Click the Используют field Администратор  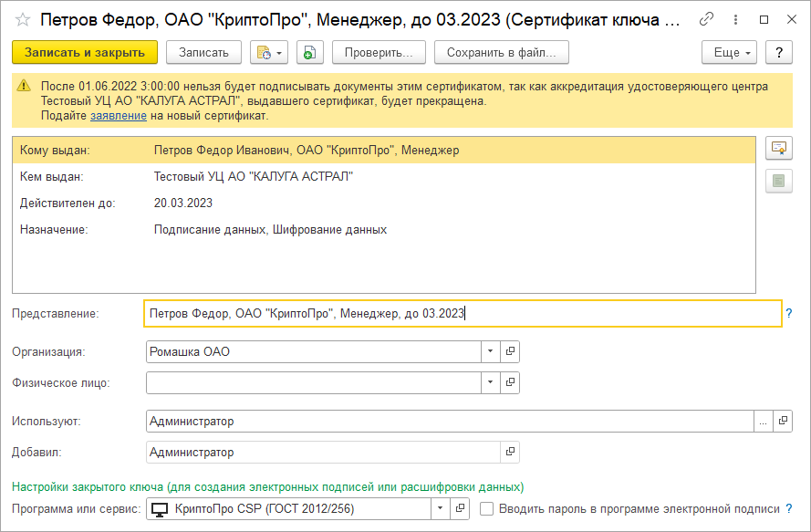coord(450,422)
